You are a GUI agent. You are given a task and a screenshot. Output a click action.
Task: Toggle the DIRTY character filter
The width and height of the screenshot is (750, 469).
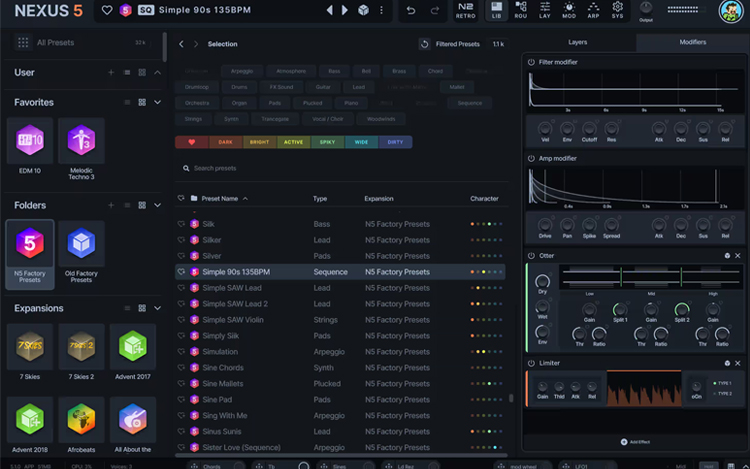(395, 142)
